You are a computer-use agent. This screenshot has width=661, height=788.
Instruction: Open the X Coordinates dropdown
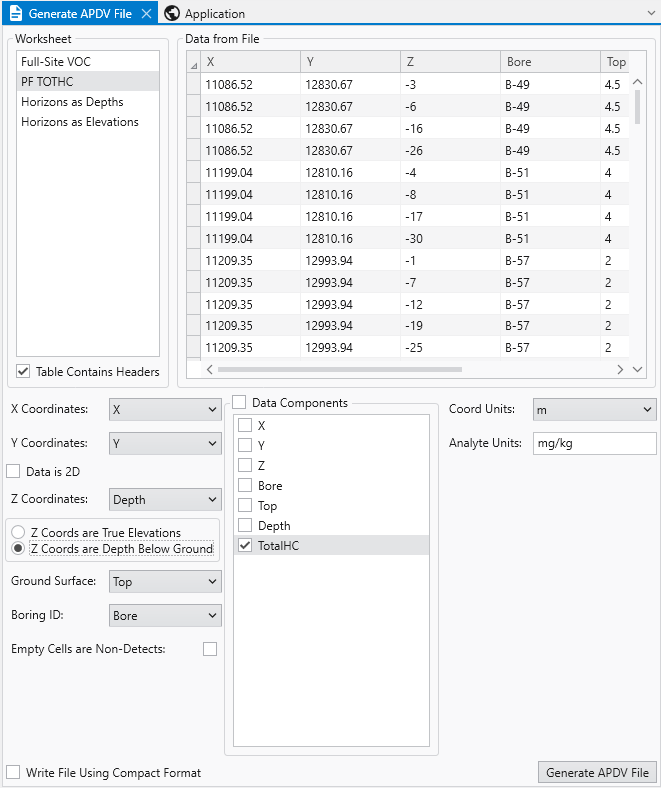[165, 410]
